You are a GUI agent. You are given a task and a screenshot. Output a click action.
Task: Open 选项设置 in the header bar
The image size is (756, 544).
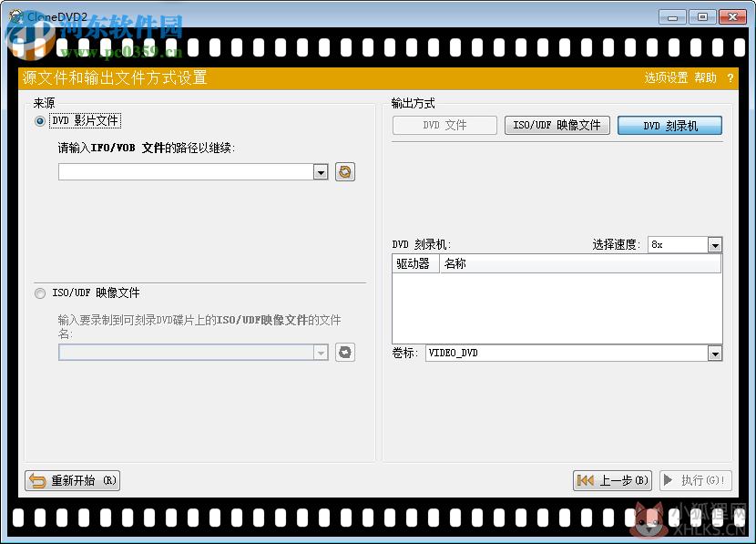pyautogui.click(x=666, y=78)
